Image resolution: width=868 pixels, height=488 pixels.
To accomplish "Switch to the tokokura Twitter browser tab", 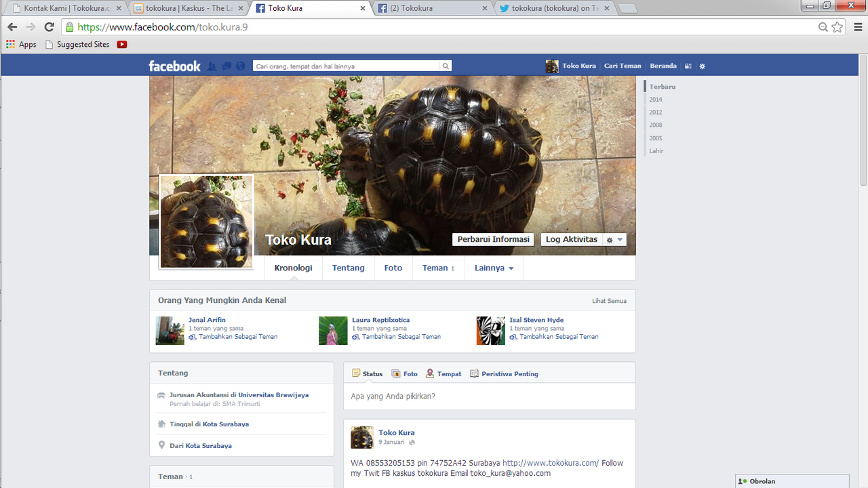I will click(555, 8).
